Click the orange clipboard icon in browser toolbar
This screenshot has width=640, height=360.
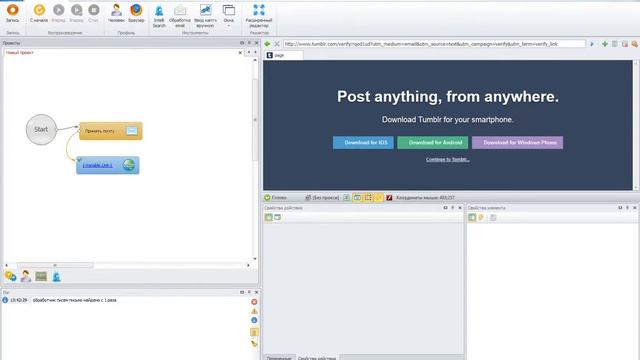pos(625,44)
